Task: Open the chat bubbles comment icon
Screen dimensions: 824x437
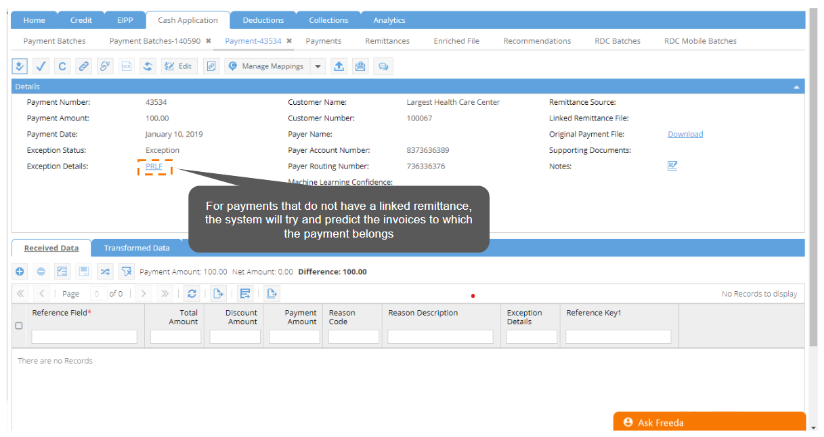Action: click(384, 66)
